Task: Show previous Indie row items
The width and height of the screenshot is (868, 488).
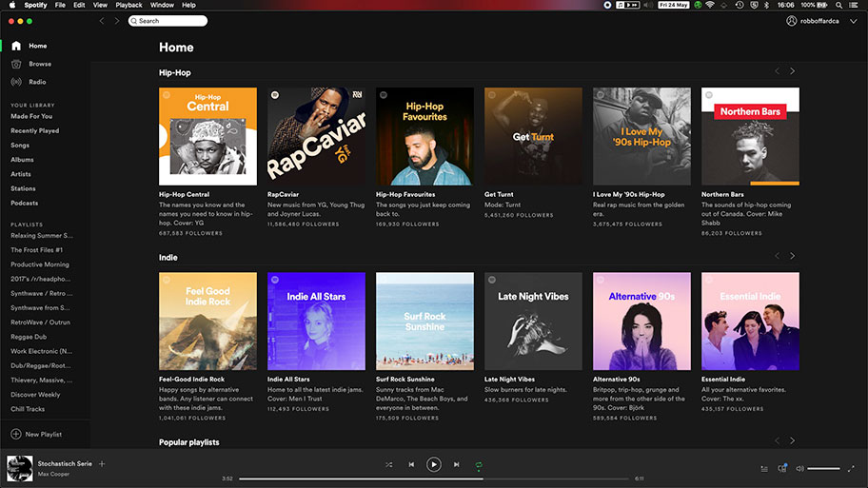Action: [x=778, y=256]
